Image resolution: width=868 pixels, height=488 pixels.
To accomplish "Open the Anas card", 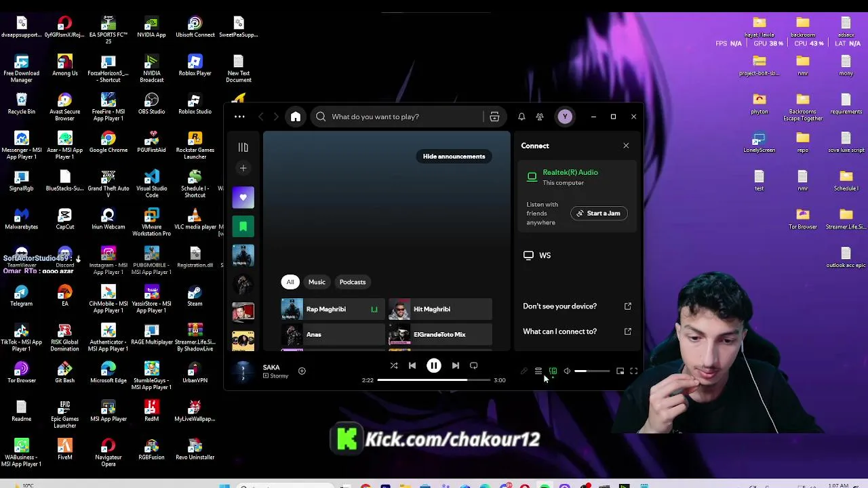I will (333, 334).
